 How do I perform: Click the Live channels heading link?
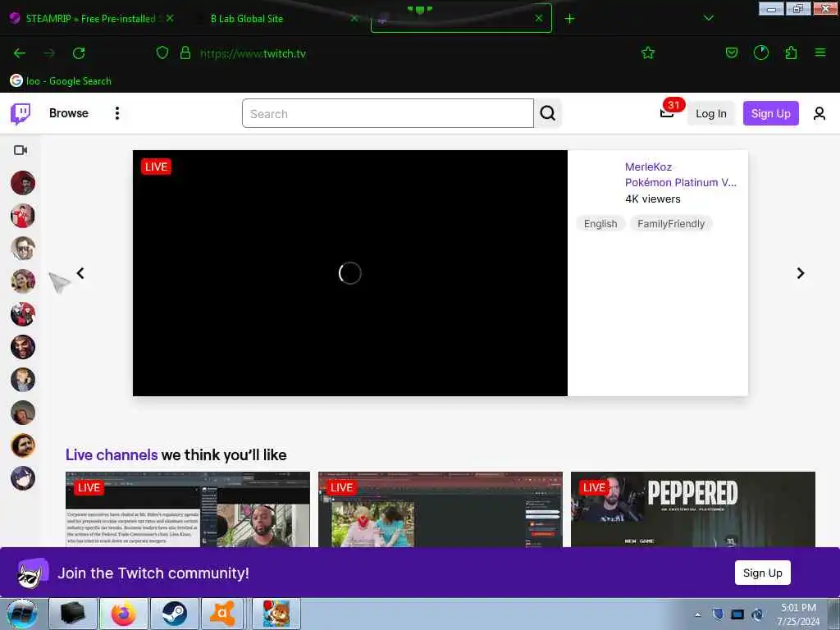coord(112,454)
